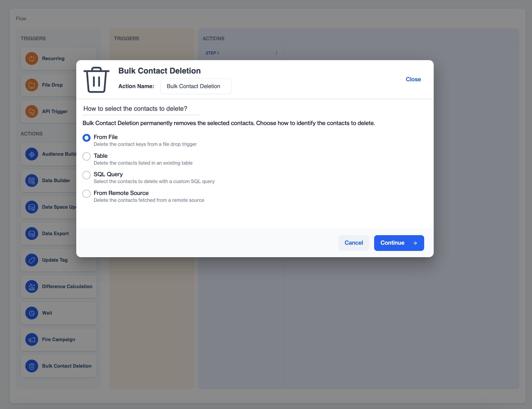Click the File Drop trigger icon
Image resolution: width=532 pixels, height=409 pixels.
pyautogui.click(x=32, y=85)
